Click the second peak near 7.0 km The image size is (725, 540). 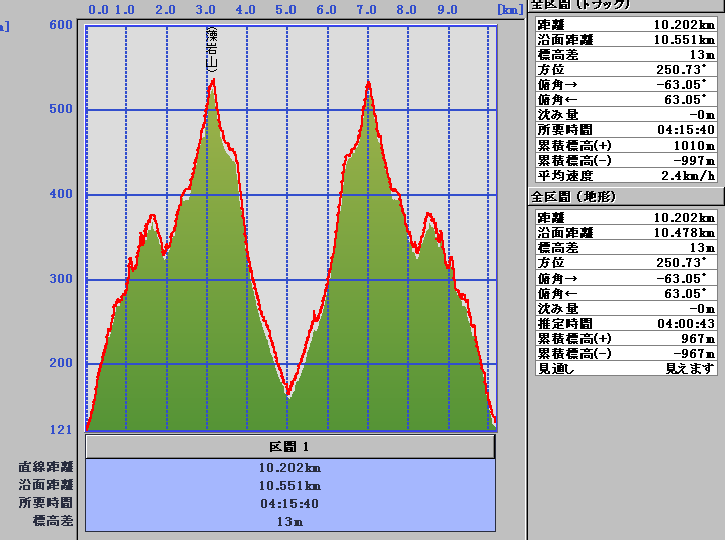click(x=368, y=85)
